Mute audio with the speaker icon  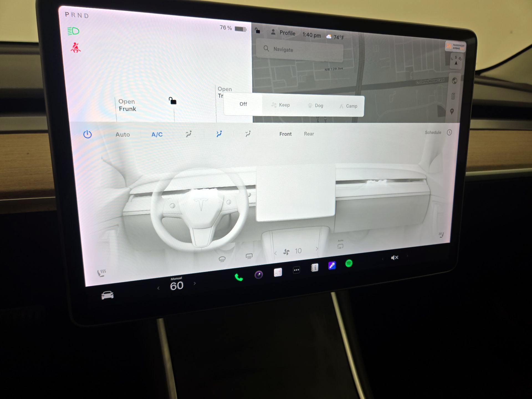point(395,257)
